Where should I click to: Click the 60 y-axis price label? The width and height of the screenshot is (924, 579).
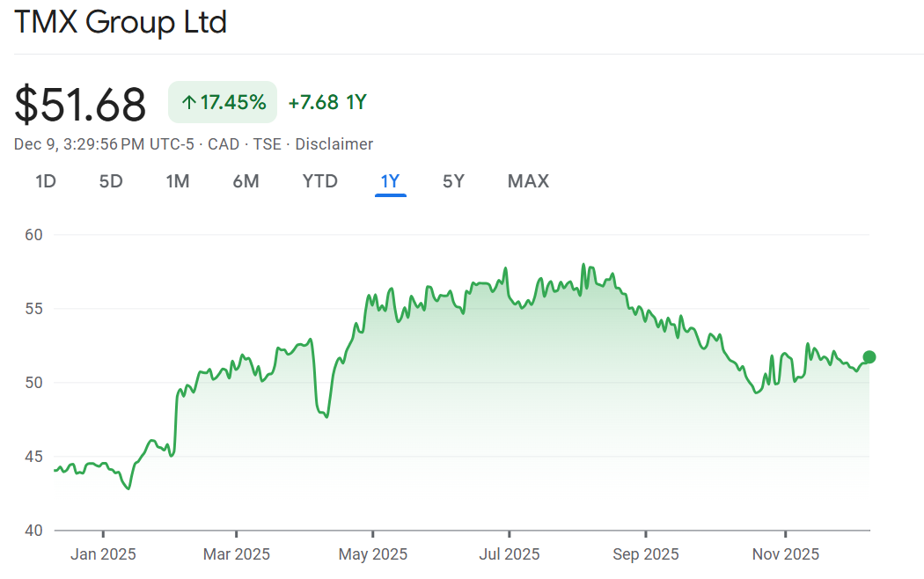34,235
